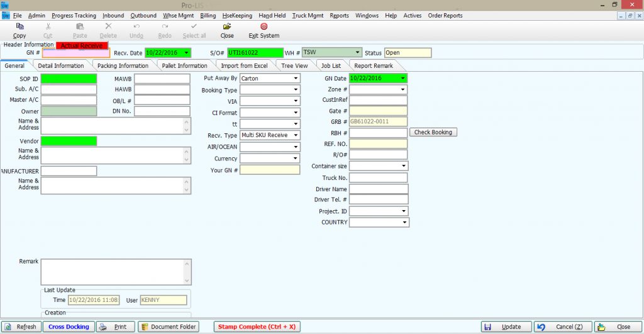Click the green SOP ID field
This screenshot has width=644, height=334.
[69, 79]
